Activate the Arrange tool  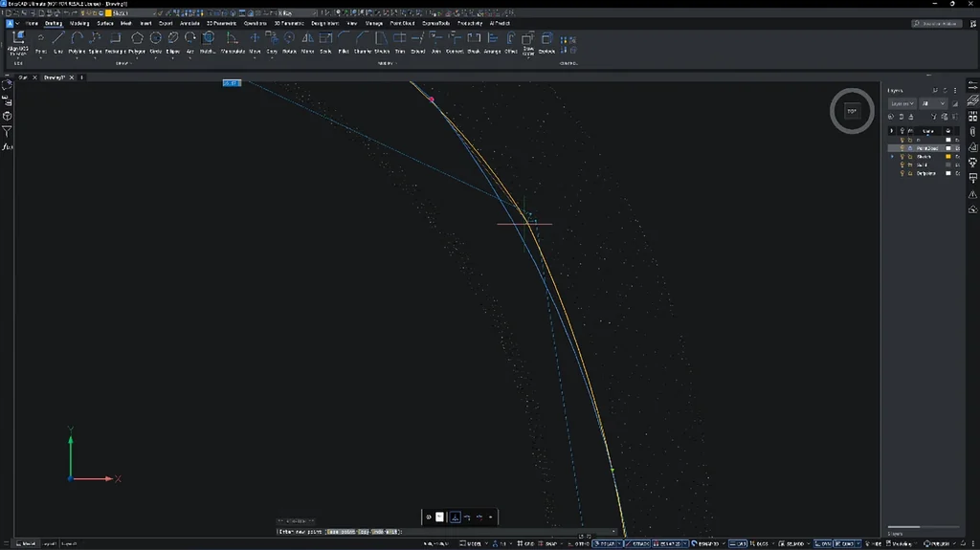pos(493,42)
